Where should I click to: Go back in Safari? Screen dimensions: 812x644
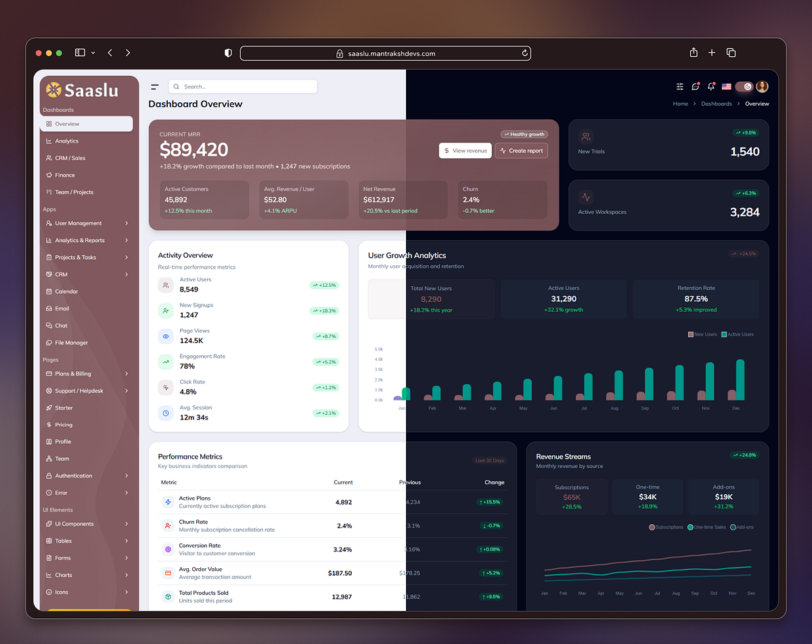coord(110,53)
